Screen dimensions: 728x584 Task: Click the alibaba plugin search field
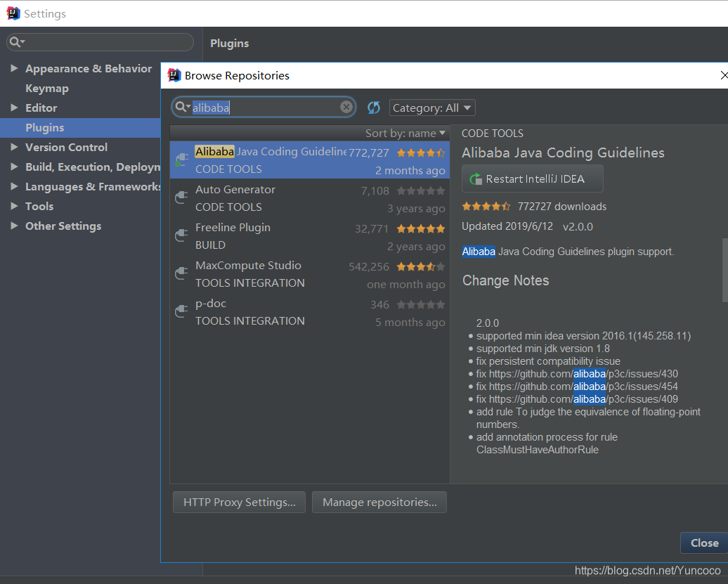(x=264, y=108)
